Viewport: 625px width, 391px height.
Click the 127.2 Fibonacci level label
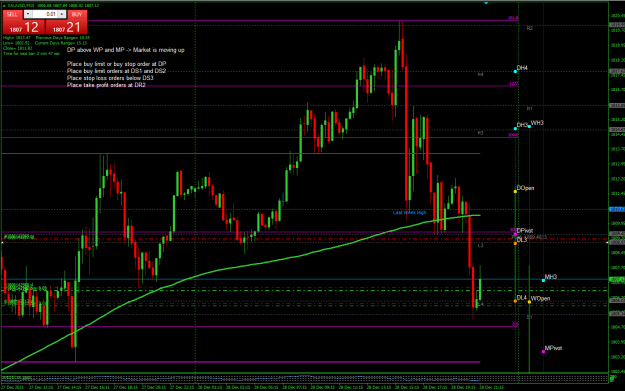coord(513,84)
